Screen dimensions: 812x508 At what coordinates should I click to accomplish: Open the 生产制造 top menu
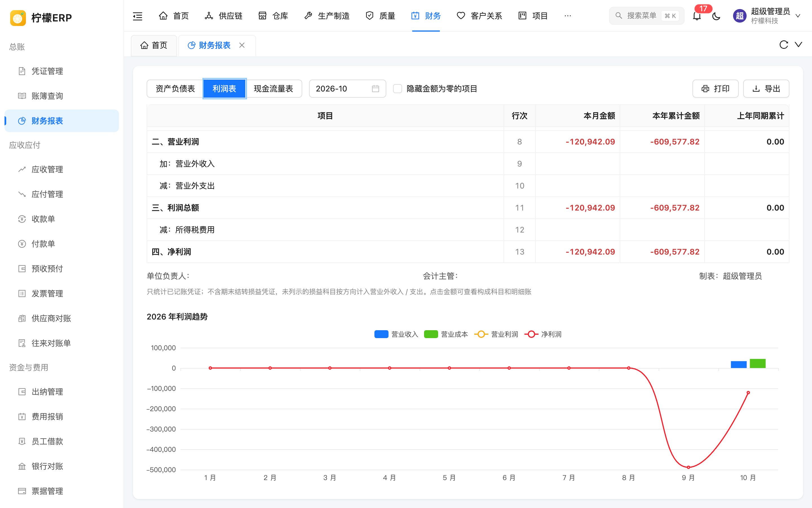coord(326,16)
